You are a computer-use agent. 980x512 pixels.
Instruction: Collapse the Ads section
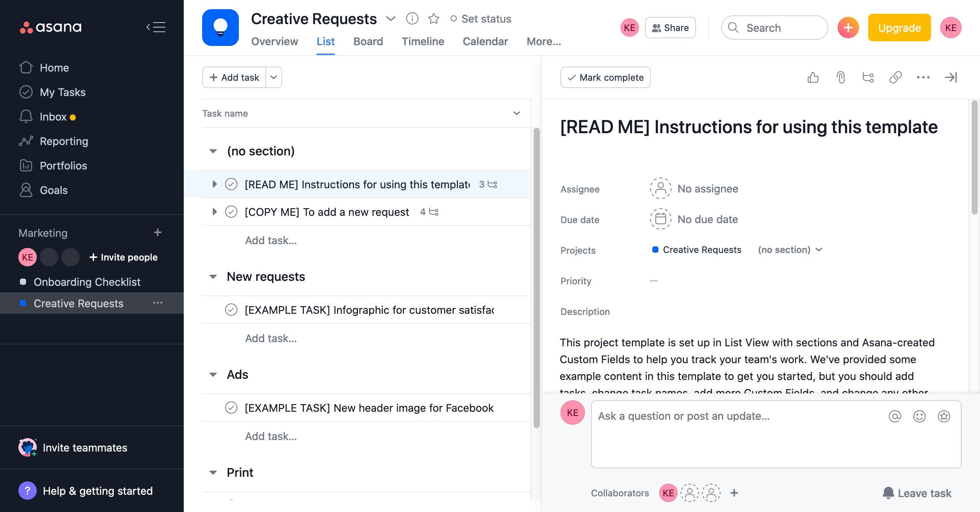(213, 375)
